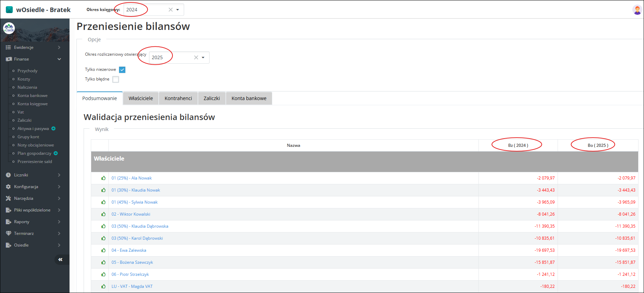Click the Liczniki clock icon

(x=8, y=175)
